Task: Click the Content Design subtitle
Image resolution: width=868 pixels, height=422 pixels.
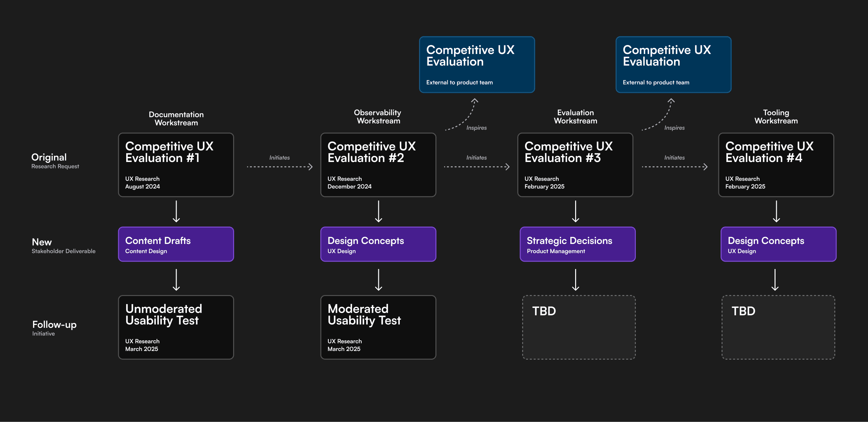Action: click(146, 251)
